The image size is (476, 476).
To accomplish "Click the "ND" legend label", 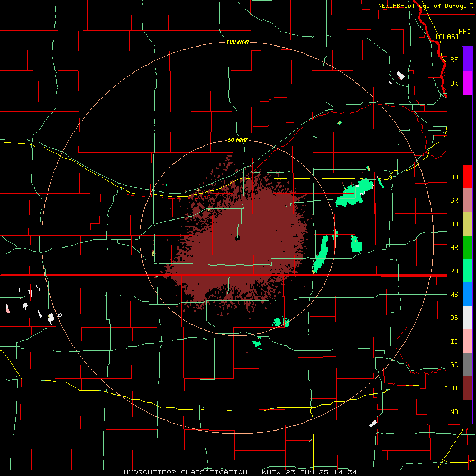I will pos(454,412).
